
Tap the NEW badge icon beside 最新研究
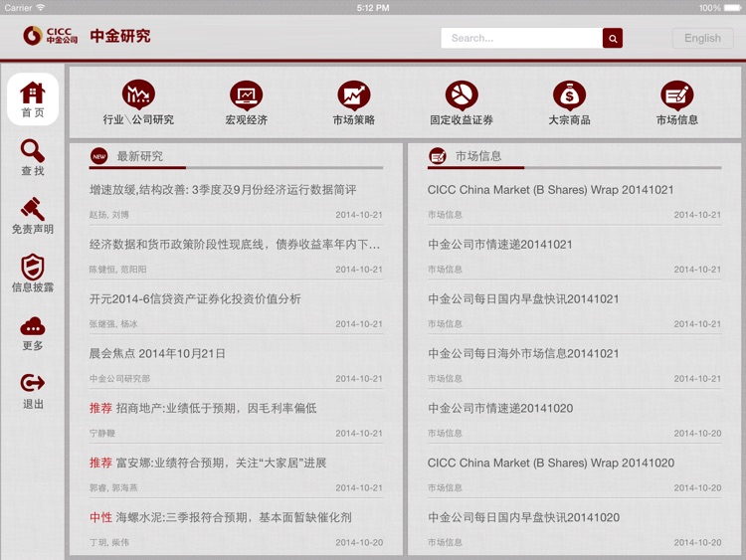pyautogui.click(x=99, y=156)
